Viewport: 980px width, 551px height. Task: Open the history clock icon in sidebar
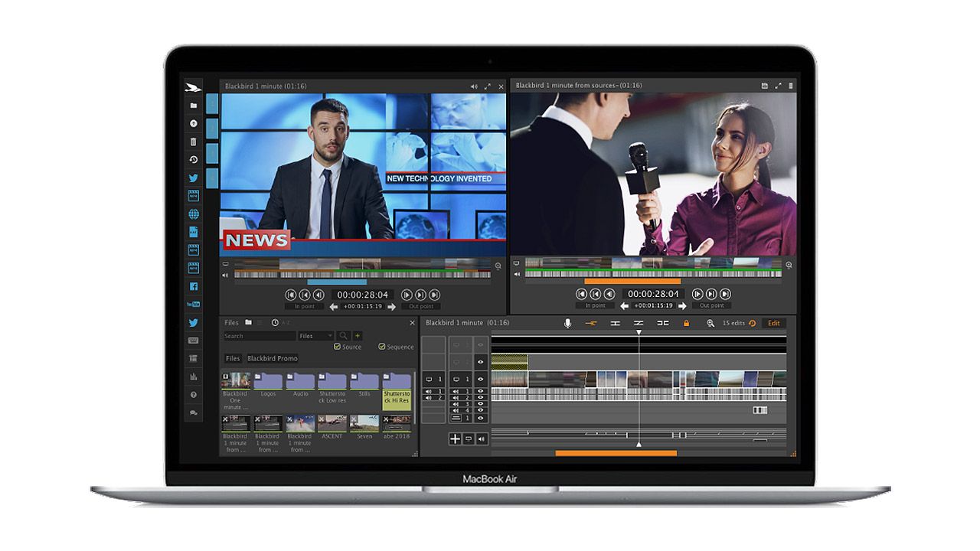pos(194,160)
